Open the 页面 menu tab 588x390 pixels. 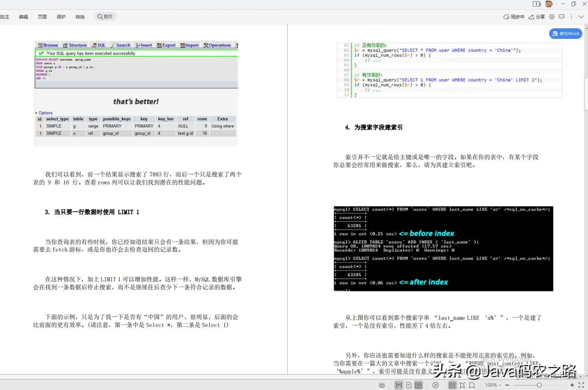[x=42, y=17]
